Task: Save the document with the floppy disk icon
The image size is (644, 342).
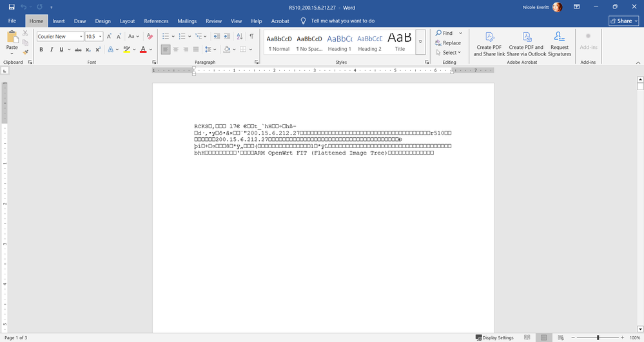Action: [x=12, y=7]
